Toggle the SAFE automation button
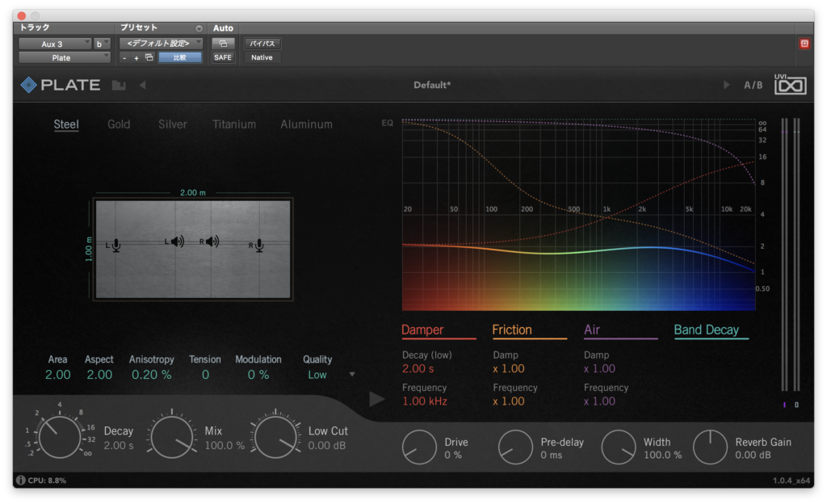 point(223,57)
